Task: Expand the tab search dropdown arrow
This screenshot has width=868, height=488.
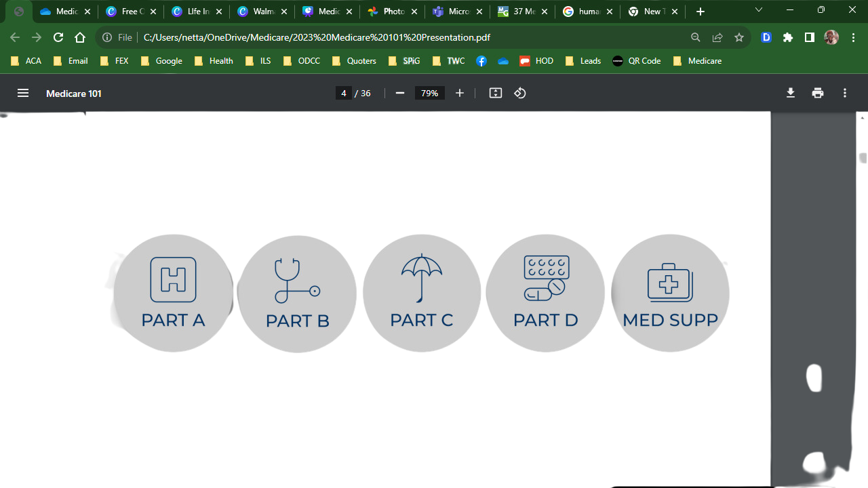Action: (759, 11)
